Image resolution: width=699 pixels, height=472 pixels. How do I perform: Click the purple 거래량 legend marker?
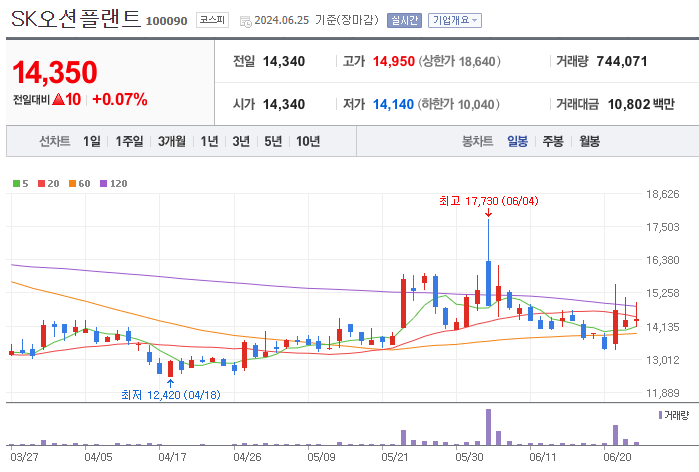point(660,415)
